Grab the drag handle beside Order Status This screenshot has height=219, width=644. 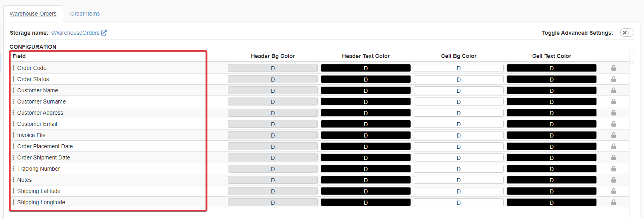point(13,79)
